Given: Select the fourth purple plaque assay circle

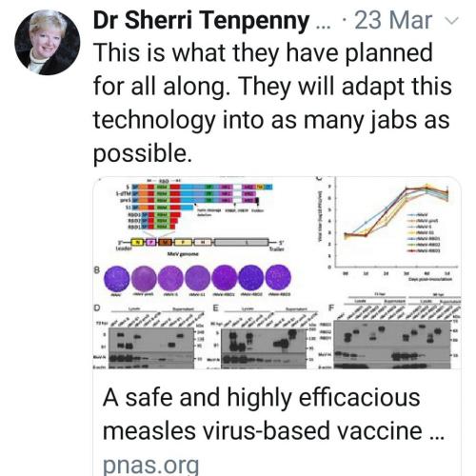Looking at the screenshot, I should [x=198, y=278].
